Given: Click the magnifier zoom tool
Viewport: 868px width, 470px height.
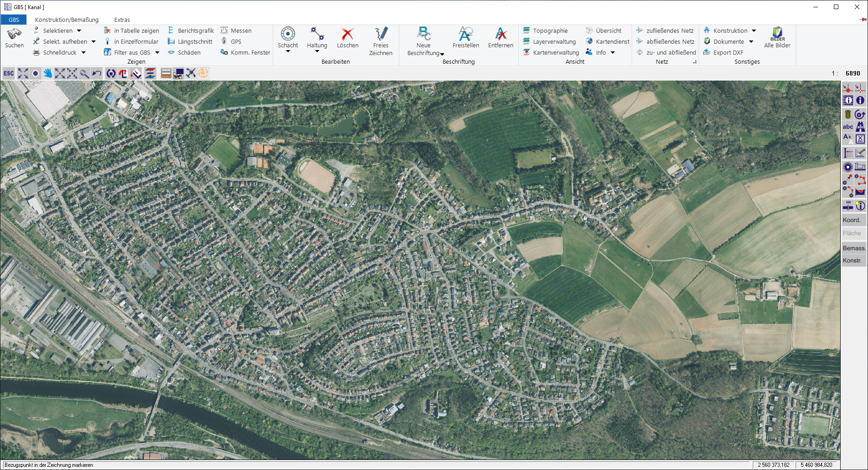Looking at the screenshot, I should (x=84, y=73).
